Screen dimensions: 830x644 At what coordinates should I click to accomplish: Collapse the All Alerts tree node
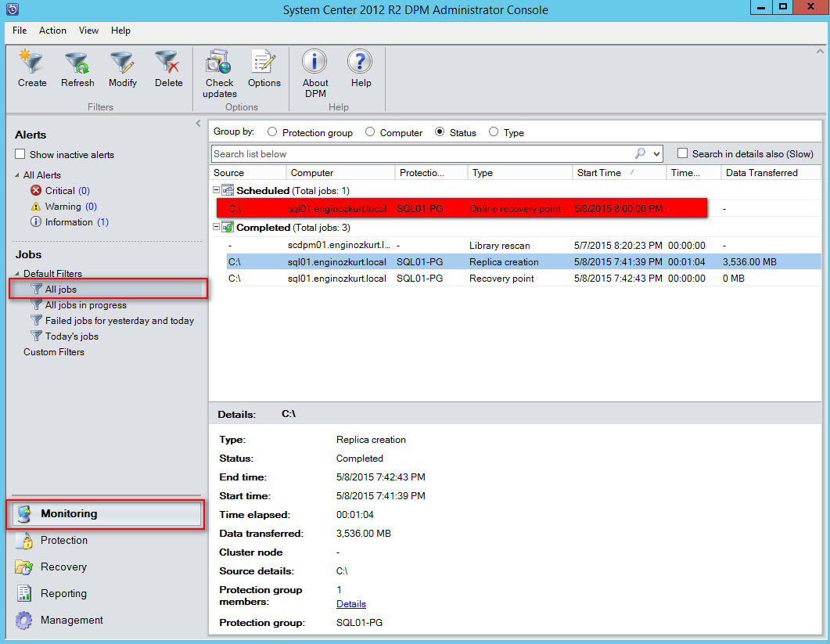(17, 175)
